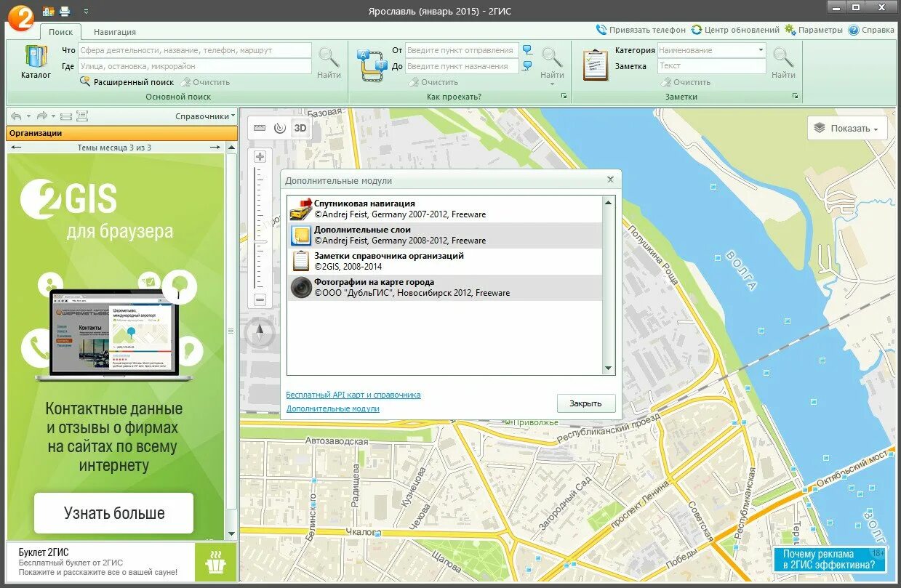Click the city selection icon in title bar

tap(49, 11)
